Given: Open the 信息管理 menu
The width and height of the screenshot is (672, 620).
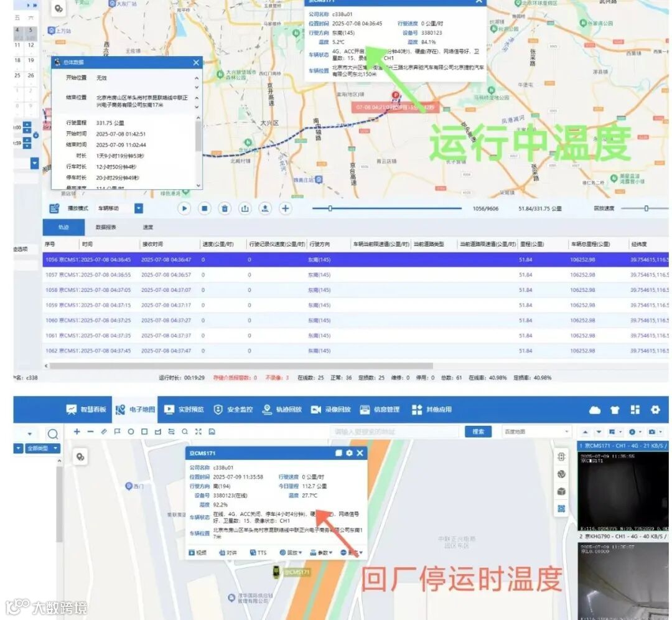Looking at the screenshot, I should [380, 410].
